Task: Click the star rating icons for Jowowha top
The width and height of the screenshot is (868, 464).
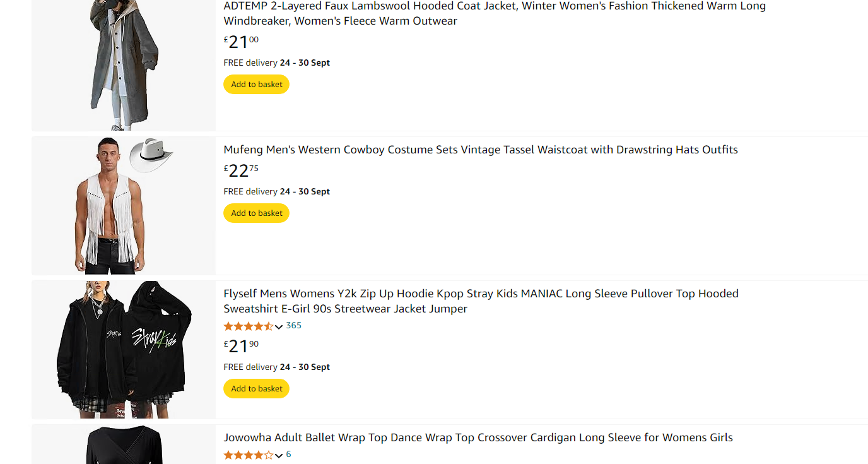Action: coord(248,455)
